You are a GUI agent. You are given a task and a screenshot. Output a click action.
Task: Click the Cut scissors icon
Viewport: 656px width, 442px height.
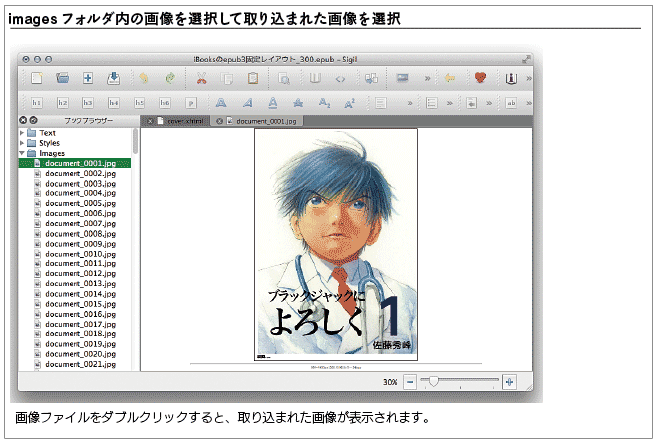[202, 78]
